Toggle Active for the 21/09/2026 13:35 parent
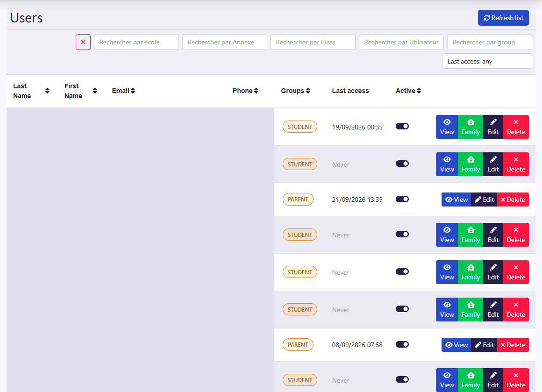 402,199
